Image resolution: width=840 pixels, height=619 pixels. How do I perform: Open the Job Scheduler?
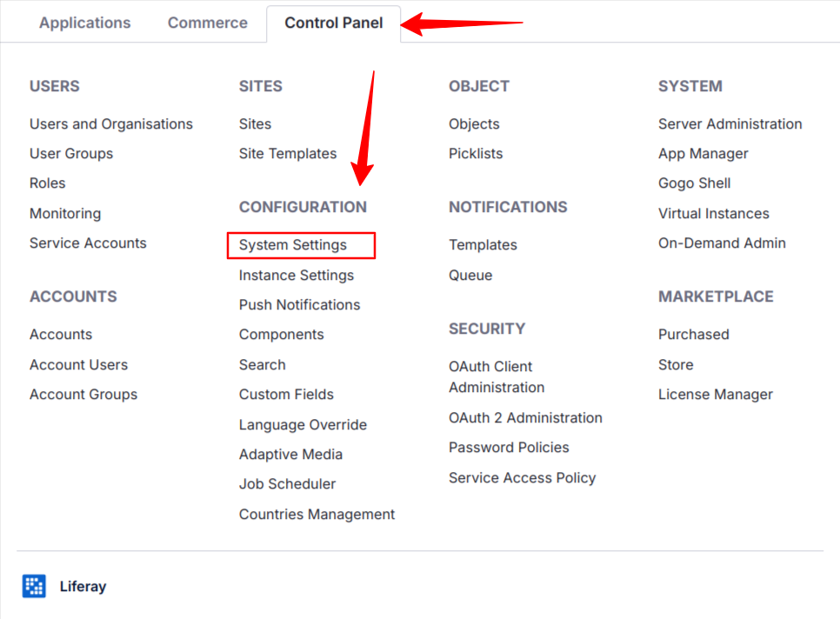(288, 483)
